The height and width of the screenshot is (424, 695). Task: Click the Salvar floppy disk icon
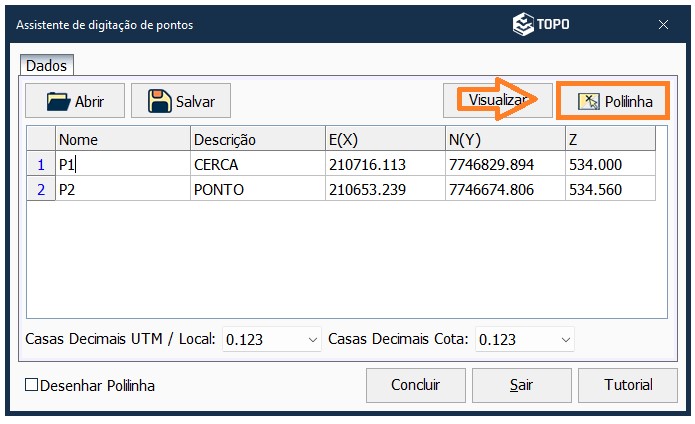pyautogui.click(x=159, y=101)
